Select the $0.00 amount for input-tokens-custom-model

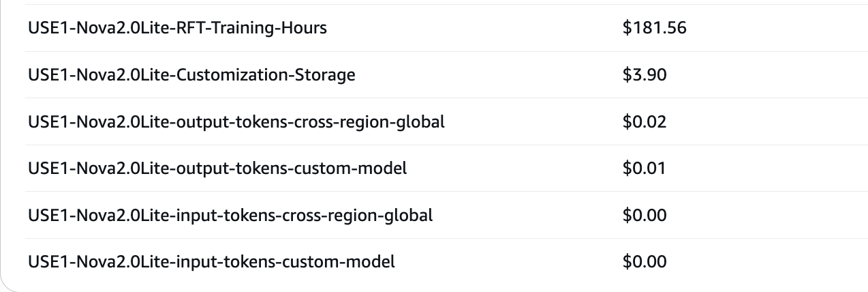(645, 261)
